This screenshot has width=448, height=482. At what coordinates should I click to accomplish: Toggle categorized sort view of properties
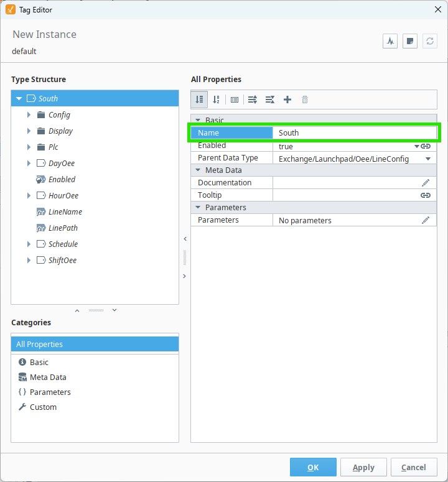tap(199, 100)
